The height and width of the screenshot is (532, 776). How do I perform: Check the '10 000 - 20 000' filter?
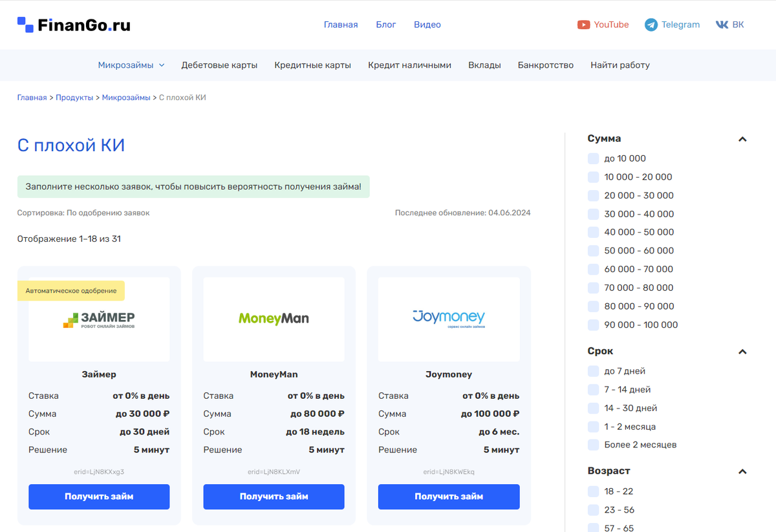pyautogui.click(x=593, y=177)
